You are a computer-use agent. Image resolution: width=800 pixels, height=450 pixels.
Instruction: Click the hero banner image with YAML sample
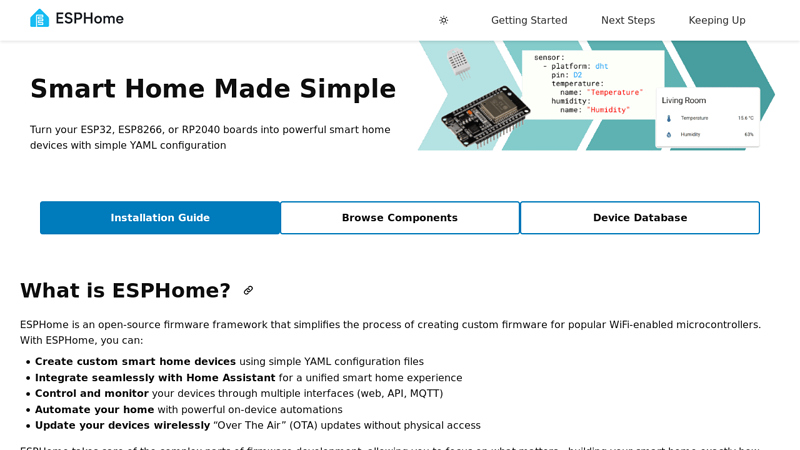596,96
